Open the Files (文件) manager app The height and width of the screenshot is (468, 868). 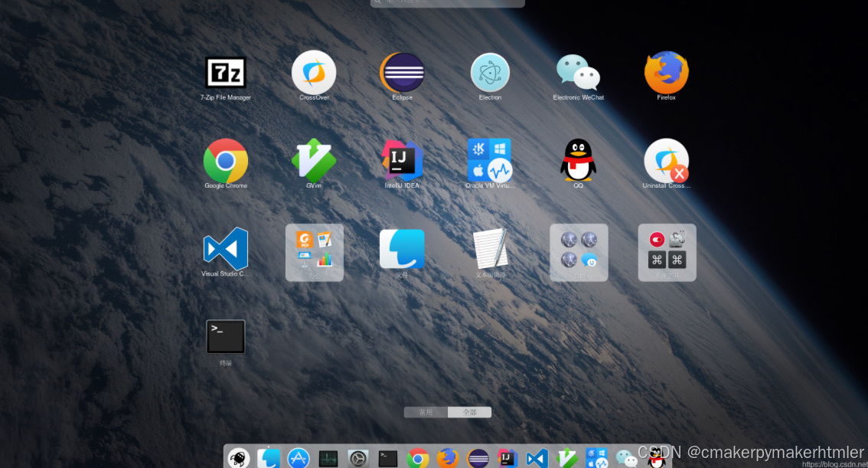click(x=402, y=249)
